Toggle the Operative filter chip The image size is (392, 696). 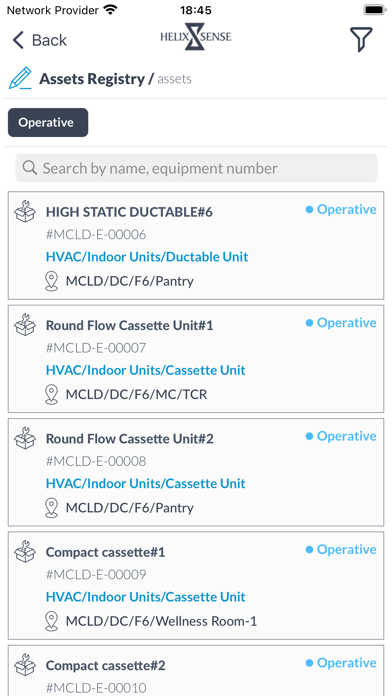(x=48, y=123)
